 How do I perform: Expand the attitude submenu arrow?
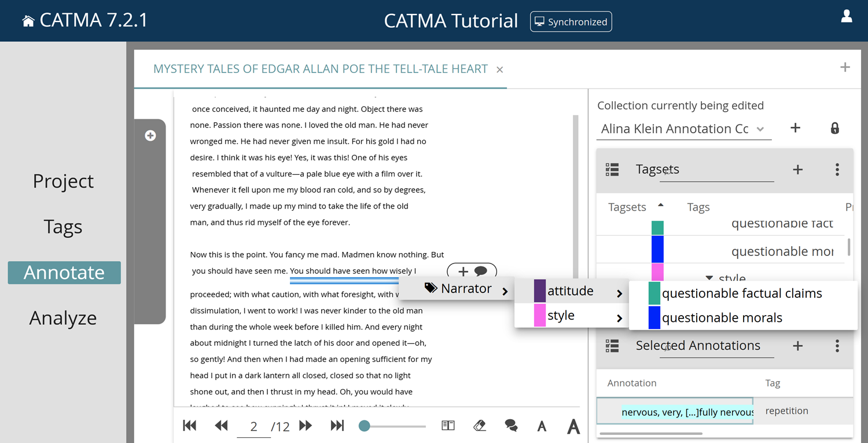[619, 294]
